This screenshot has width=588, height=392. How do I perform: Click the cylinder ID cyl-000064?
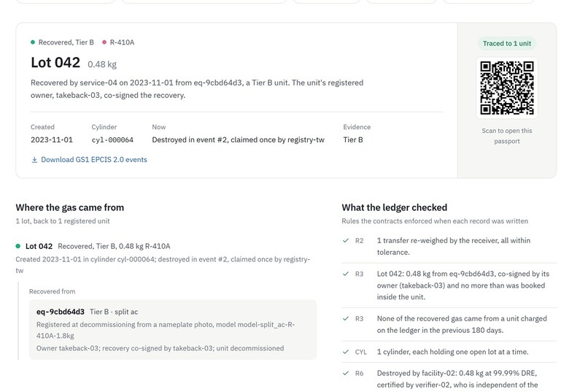point(112,140)
